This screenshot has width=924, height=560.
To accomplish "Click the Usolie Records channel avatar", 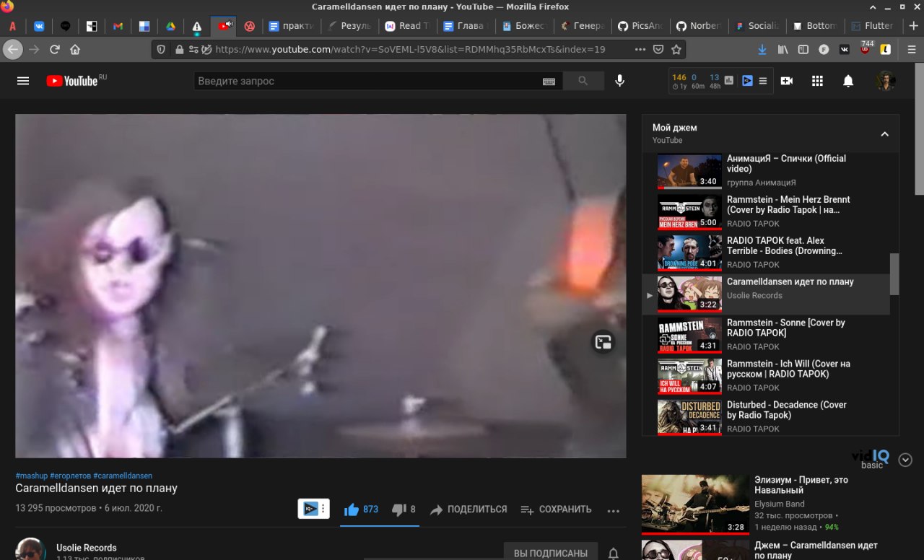I will pos(31,550).
